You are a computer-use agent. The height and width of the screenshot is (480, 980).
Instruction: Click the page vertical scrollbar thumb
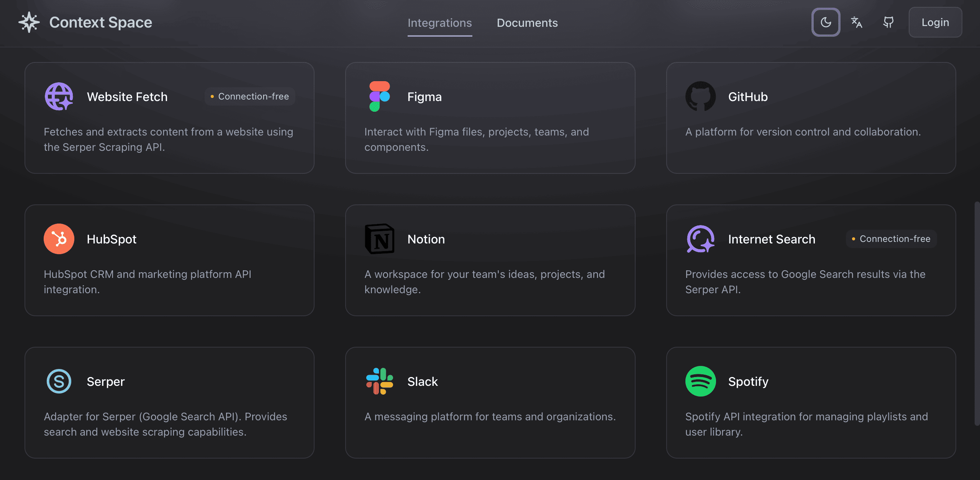(977, 313)
